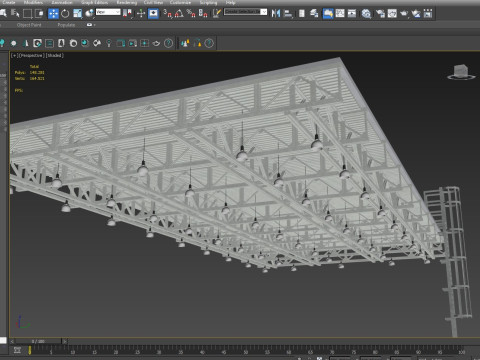The width and height of the screenshot is (480, 360).
Task: Click the teapot icon in the lower toolbar
Action: 156,43
